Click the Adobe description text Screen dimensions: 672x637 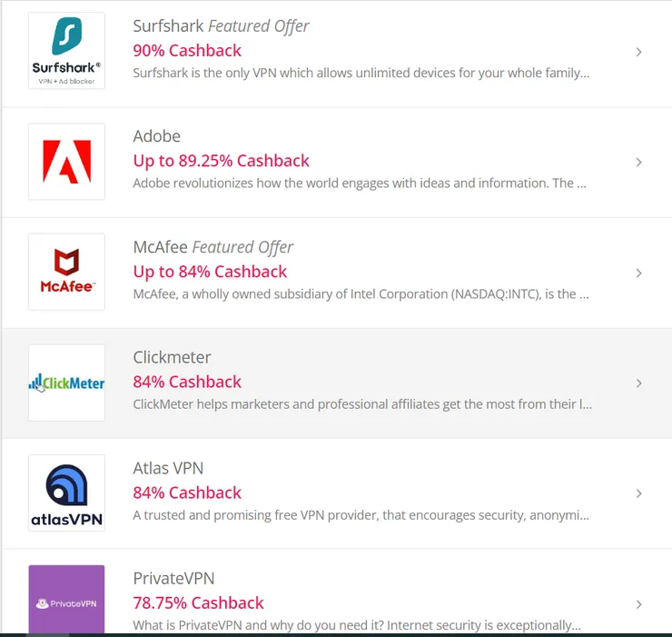coord(359,184)
